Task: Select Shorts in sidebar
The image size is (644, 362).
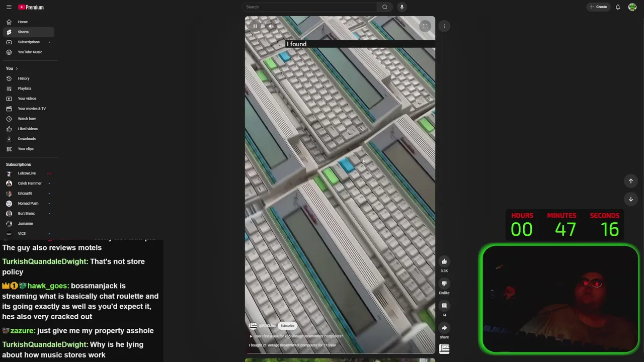Action: (x=29, y=32)
